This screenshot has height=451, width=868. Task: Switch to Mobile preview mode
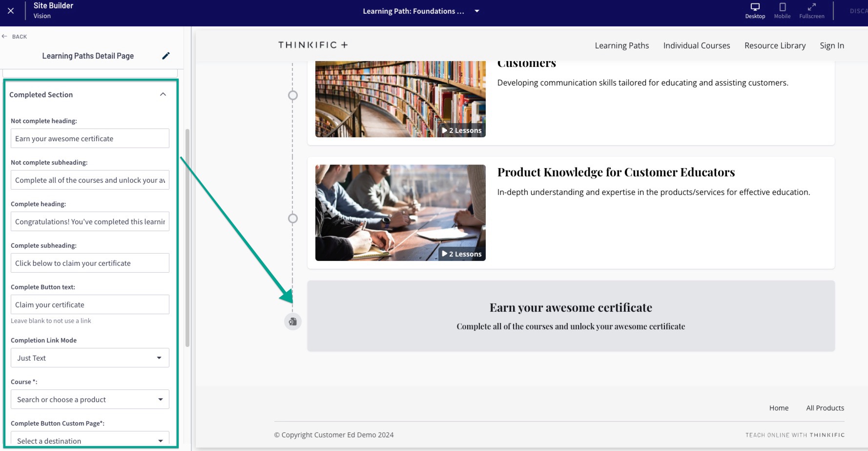point(782,11)
